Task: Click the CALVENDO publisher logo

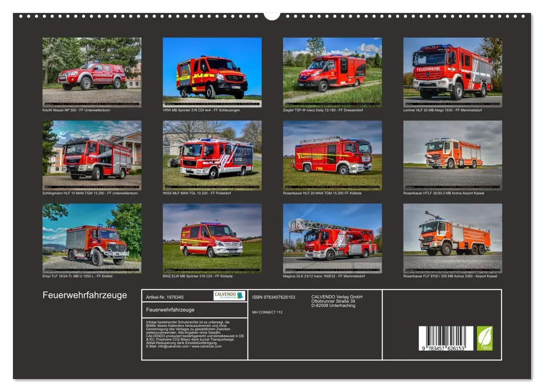Action: point(228,295)
